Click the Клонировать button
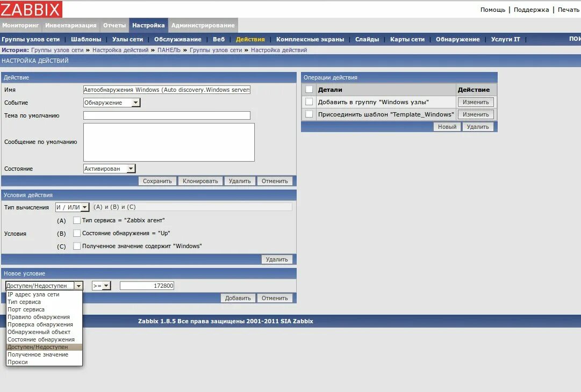The height and width of the screenshot is (392, 581). coord(200,181)
